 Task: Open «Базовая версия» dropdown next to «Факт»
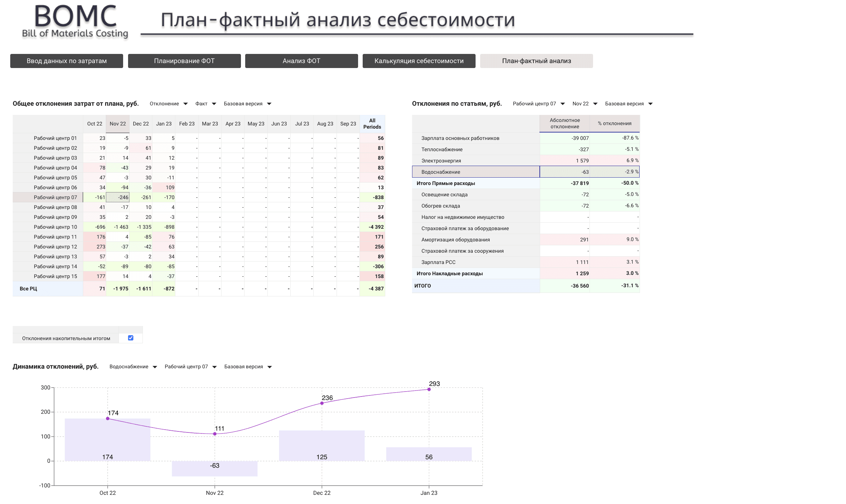247,104
